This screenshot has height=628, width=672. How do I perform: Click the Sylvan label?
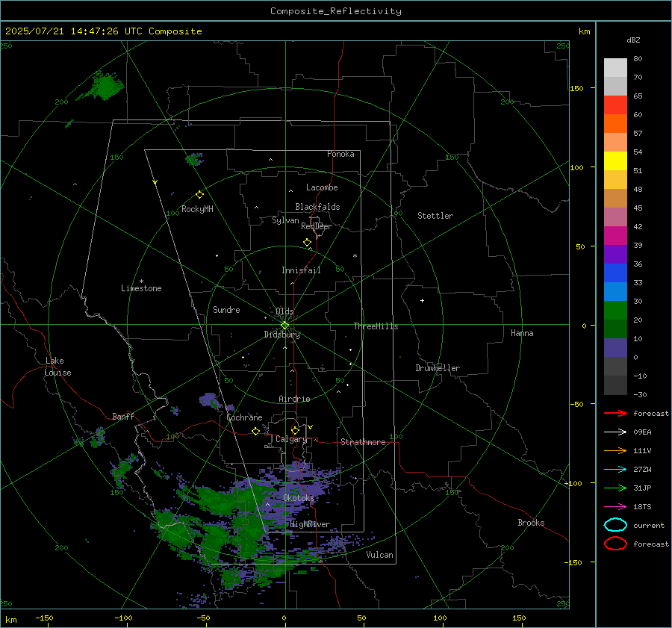point(285,220)
